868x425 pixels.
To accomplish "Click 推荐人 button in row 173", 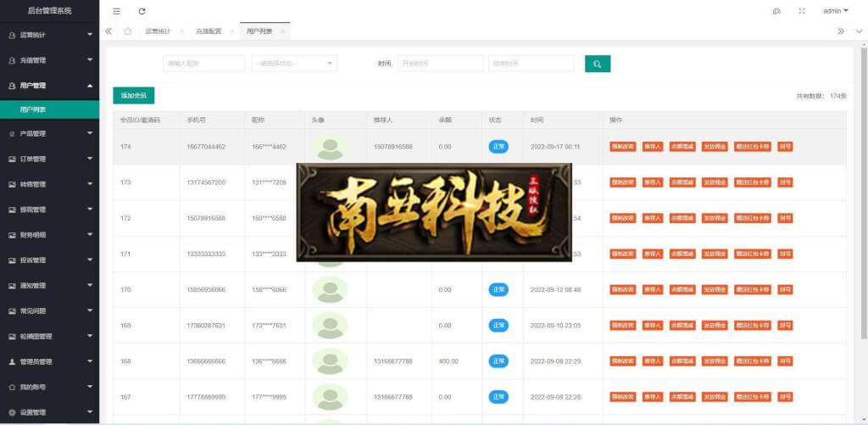I will tap(653, 182).
